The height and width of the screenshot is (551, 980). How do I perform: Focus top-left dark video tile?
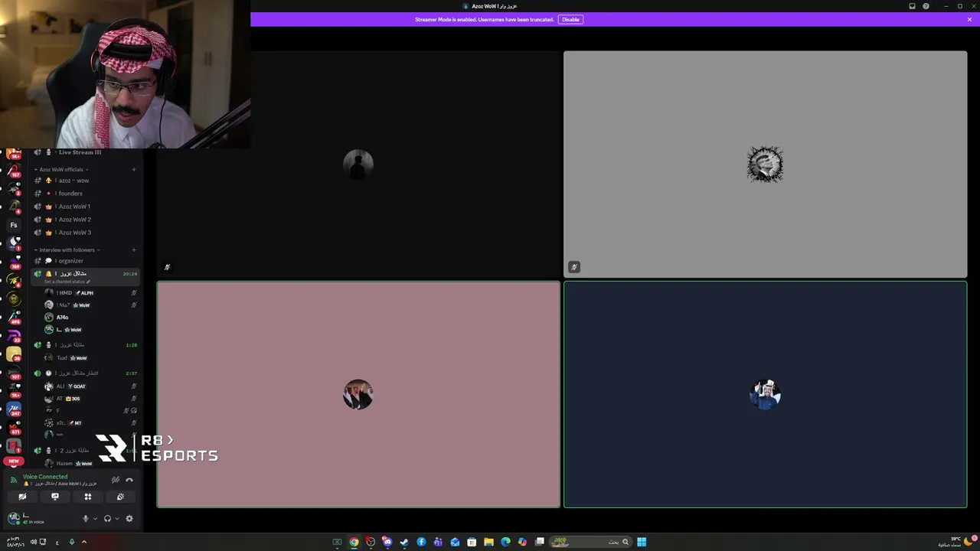pos(358,165)
